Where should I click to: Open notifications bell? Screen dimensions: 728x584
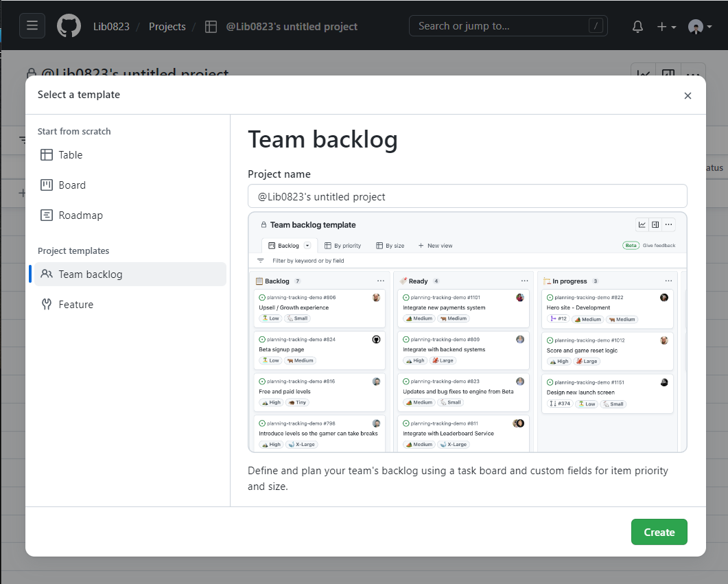[x=637, y=27]
